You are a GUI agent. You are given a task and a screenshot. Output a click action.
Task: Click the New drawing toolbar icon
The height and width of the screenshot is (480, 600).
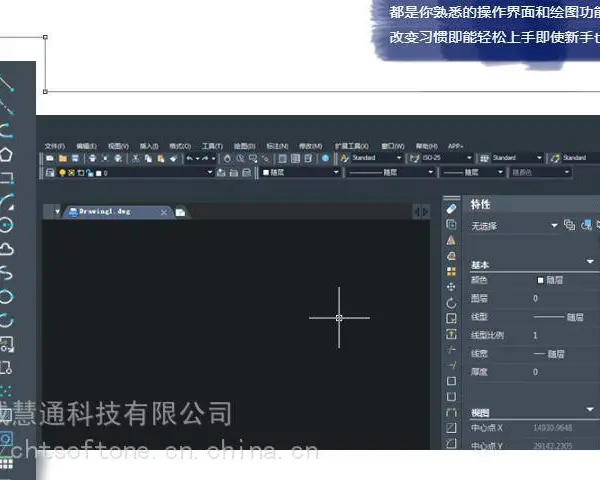click(x=50, y=158)
